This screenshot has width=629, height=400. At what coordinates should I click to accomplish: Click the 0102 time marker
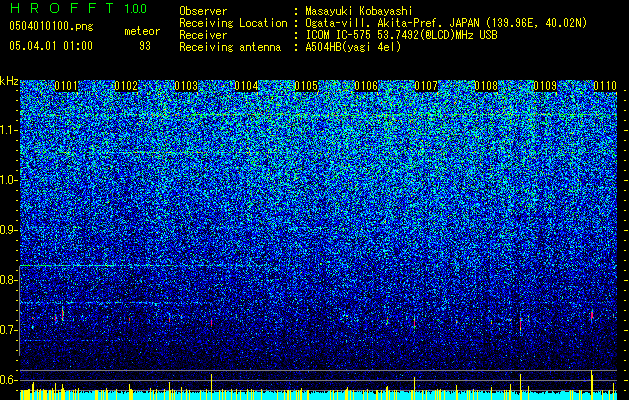(126, 86)
